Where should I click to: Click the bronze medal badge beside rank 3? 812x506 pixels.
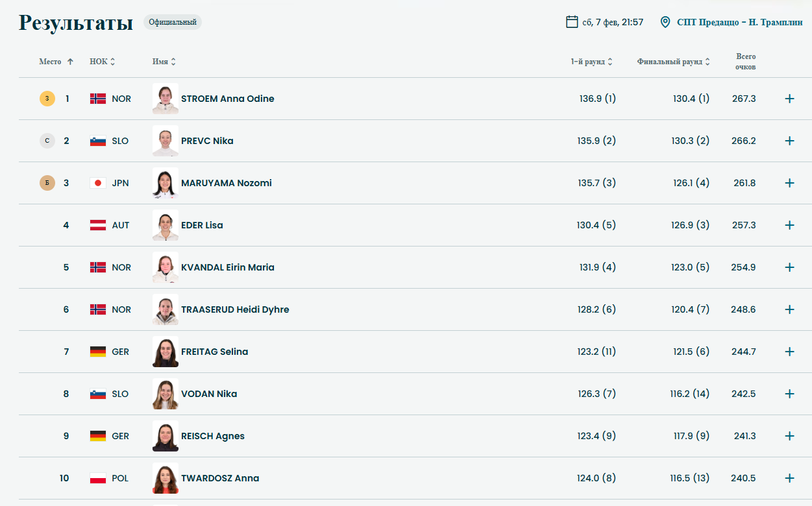pyautogui.click(x=47, y=183)
